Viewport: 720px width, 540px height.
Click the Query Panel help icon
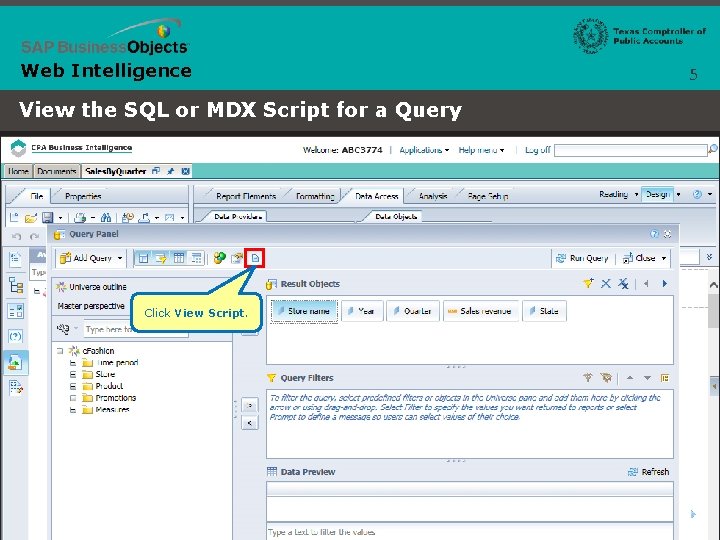(654, 234)
